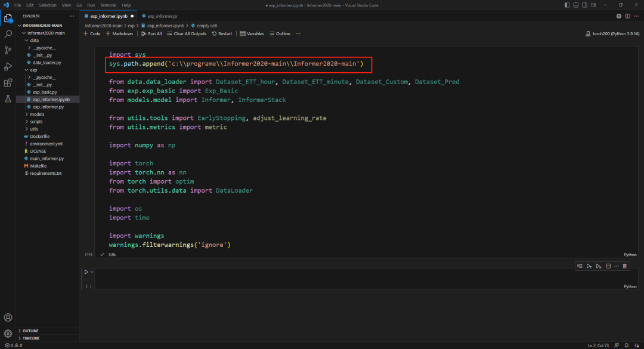Open the Help menu

pyautogui.click(x=126, y=5)
